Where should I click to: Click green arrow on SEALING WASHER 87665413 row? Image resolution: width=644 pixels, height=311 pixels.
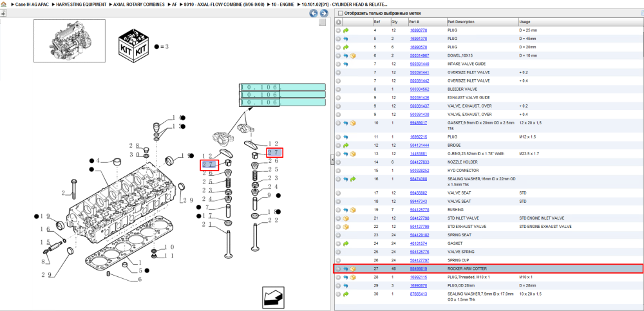[346, 294]
